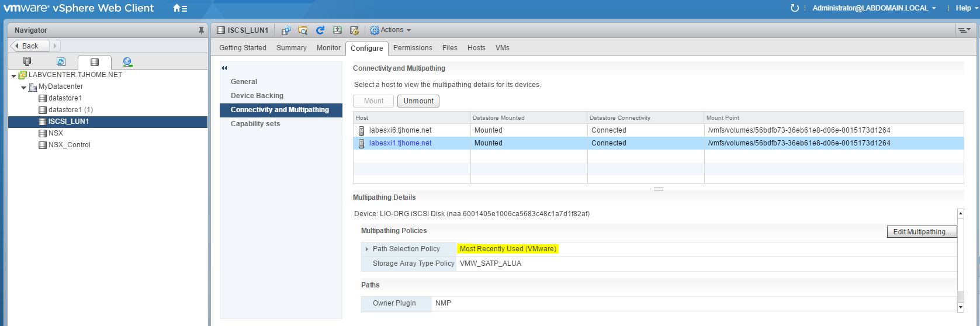Select NSX_Control datastore in the tree
Screen dimensions: 980x326
70,145
